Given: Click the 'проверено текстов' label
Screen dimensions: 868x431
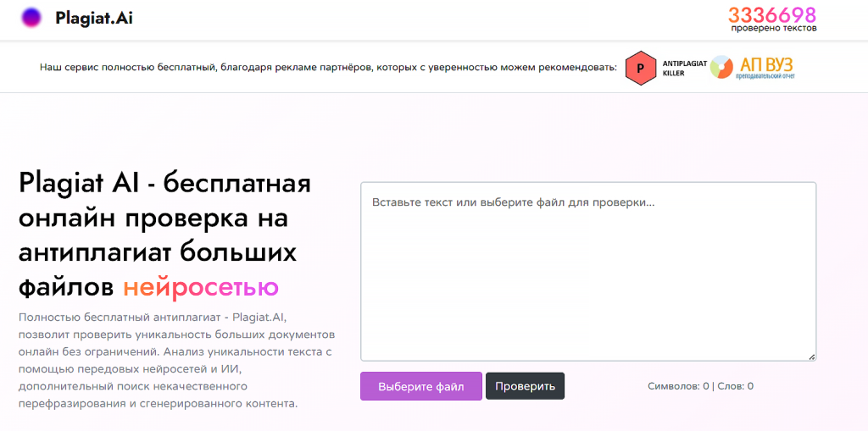Looking at the screenshot, I should 773,28.
